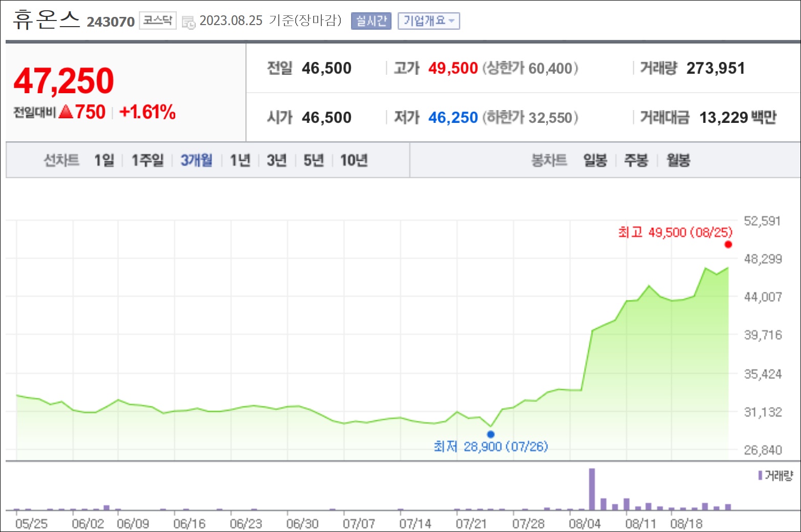Click the stock code 243070
Viewport: 801px width, 532px height.
(111, 22)
